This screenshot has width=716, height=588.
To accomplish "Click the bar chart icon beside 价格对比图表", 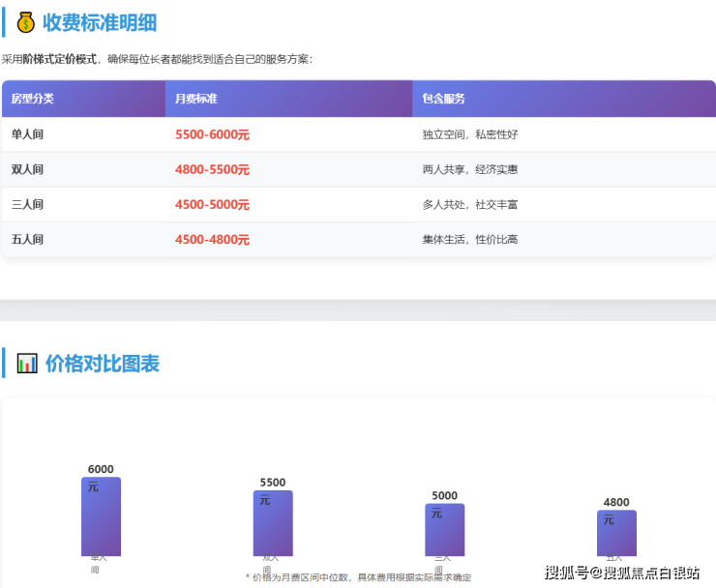I will (27, 364).
